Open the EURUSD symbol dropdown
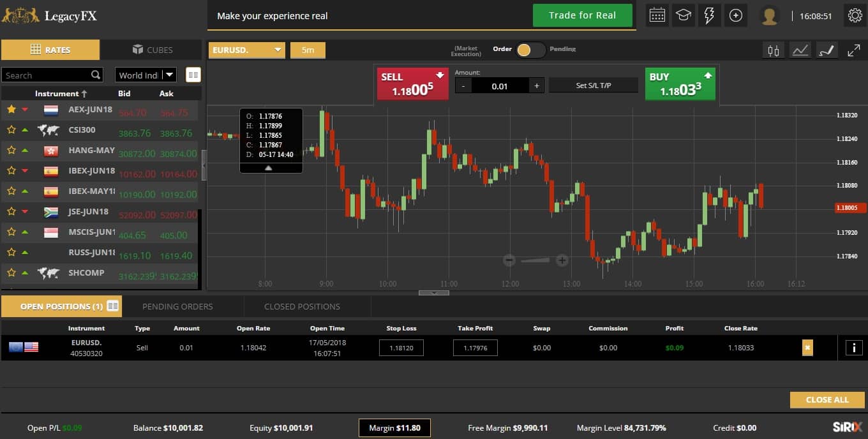The width and height of the screenshot is (868, 439). pyautogui.click(x=246, y=50)
